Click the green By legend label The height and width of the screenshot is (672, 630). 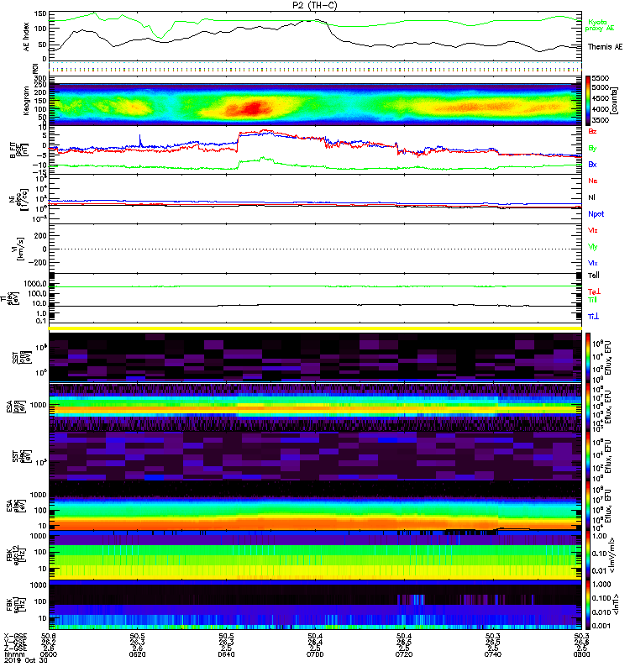(592, 149)
